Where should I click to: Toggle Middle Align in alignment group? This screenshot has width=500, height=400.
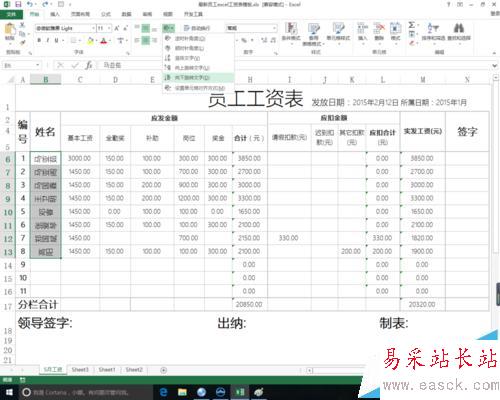pyautogui.click(x=146, y=29)
